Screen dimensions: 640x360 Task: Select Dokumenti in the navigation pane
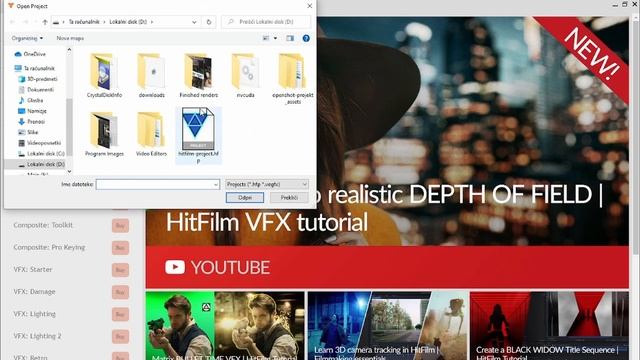(36, 89)
